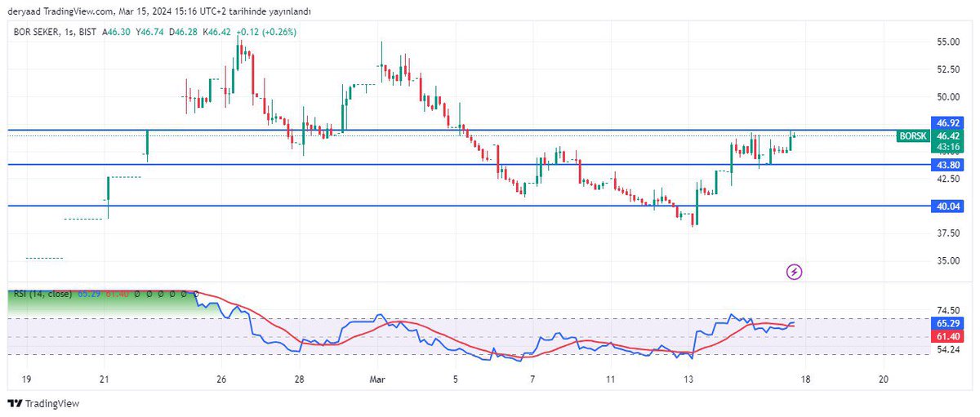Select the 40.04 blue price label
Screen dimensions: 980x417
pos(948,206)
